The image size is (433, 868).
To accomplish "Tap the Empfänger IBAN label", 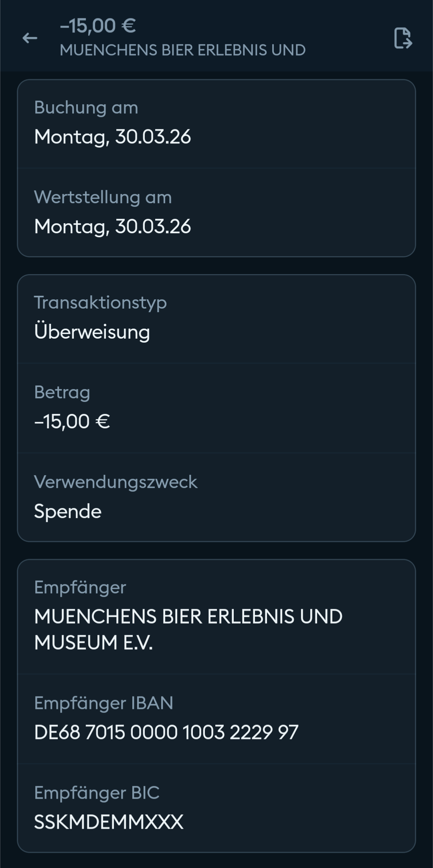I will pos(104,703).
